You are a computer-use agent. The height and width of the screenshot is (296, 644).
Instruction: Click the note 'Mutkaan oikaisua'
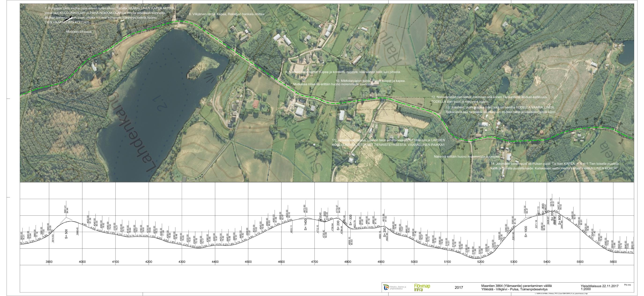[79, 32]
